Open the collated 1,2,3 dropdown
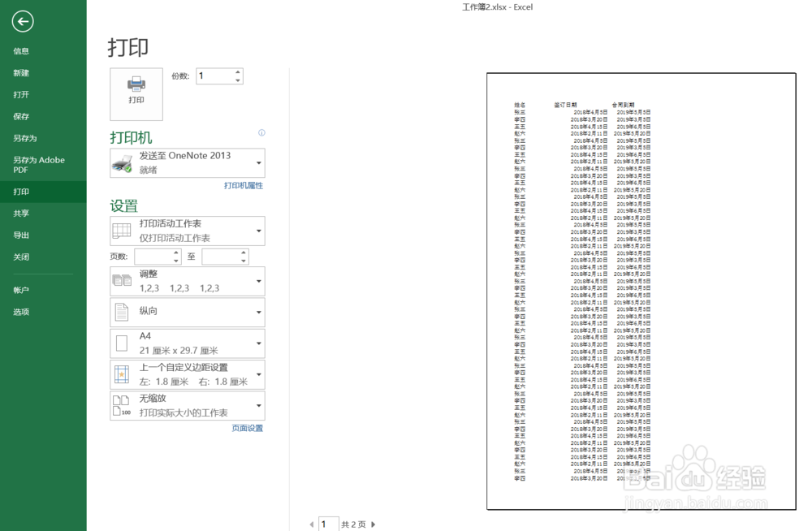812x531 pixels. pyautogui.click(x=259, y=281)
